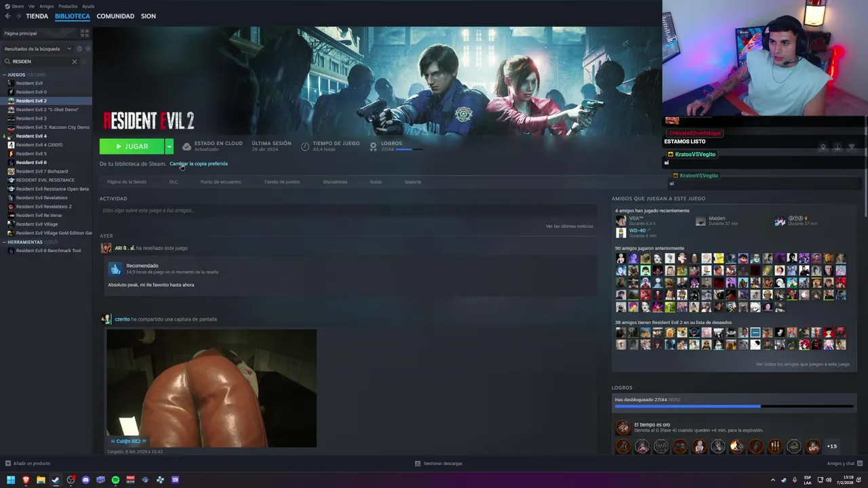Open friend WD-40's avatar icon
Screen dimensions: 868x488
620,232
